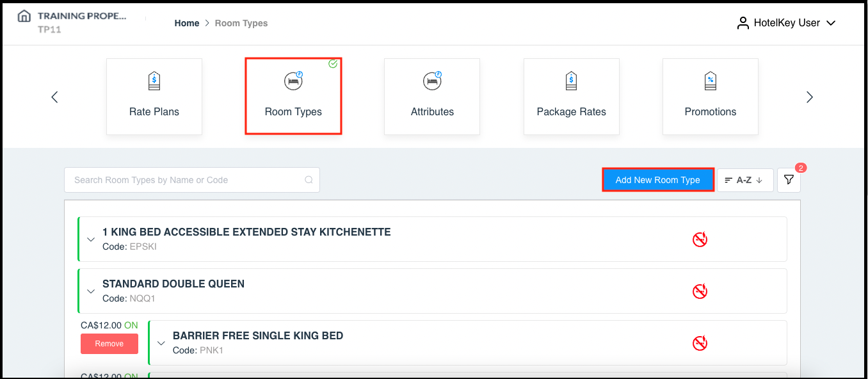Click the search magnifier in the search bar
Image resolution: width=868 pixels, height=379 pixels.
point(309,180)
